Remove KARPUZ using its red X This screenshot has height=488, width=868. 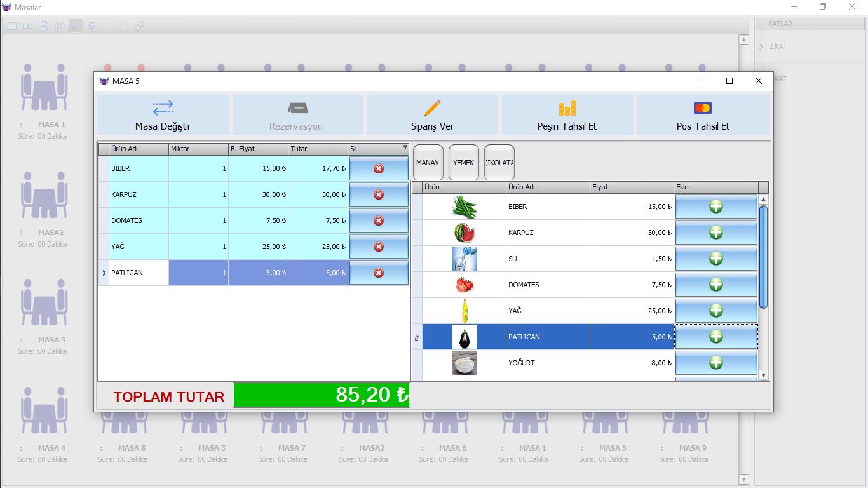pyautogui.click(x=379, y=195)
